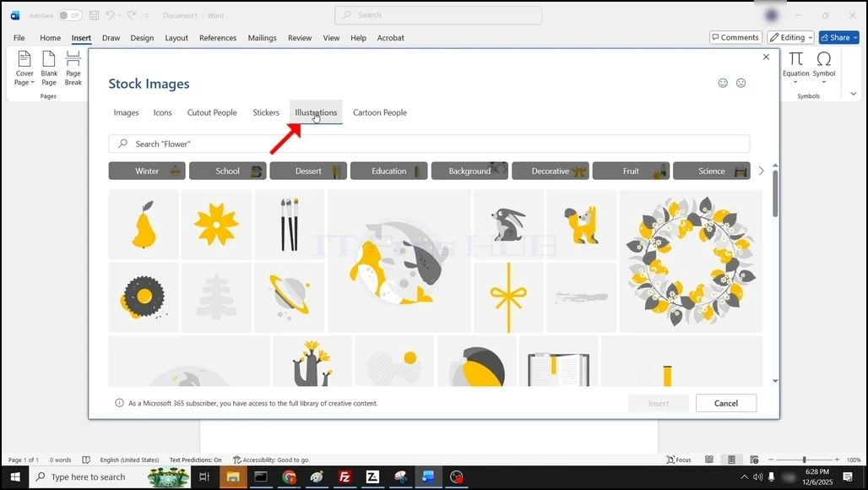Image resolution: width=868 pixels, height=490 pixels.
Task: Filter by the Science category
Action: 711,171
